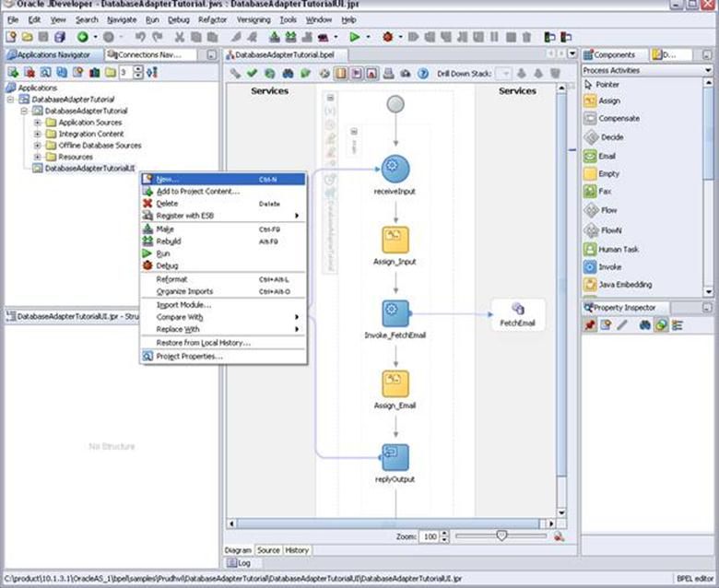Screen dimensions: 719x588
Task: Expand the Application Sources folder
Action: point(38,123)
